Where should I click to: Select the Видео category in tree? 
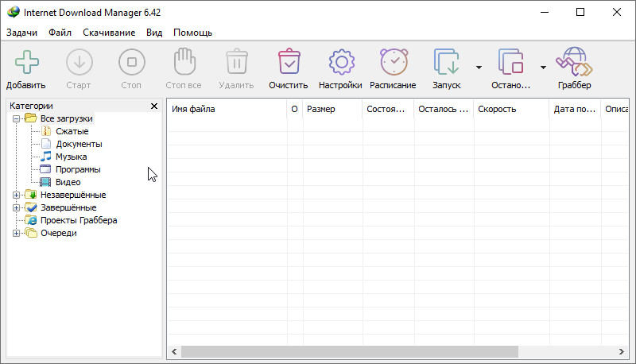click(x=68, y=182)
